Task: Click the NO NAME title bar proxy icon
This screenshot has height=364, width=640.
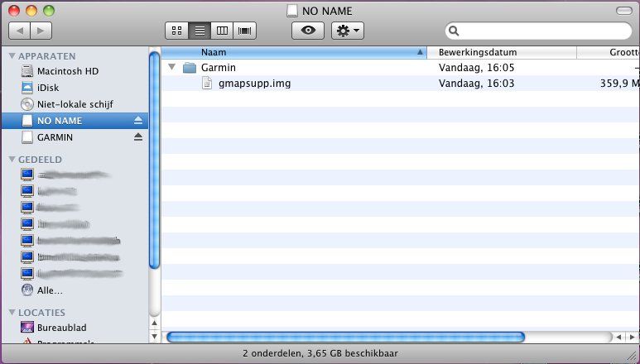Action: pyautogui.click(x=291, y=11)
